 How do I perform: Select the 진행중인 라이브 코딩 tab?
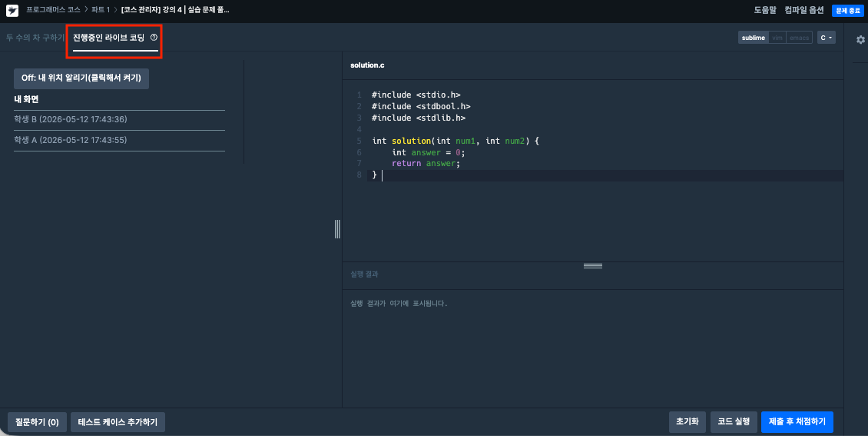coord(108,38)
